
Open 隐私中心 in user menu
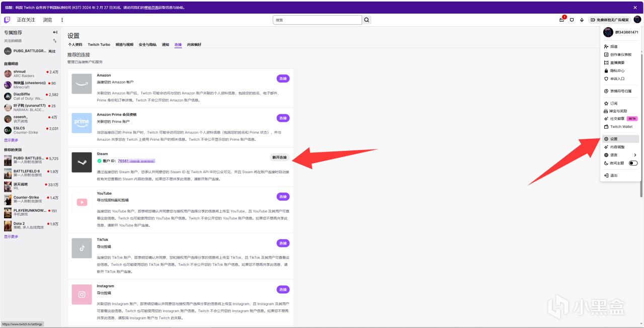[x=621, y=71]
